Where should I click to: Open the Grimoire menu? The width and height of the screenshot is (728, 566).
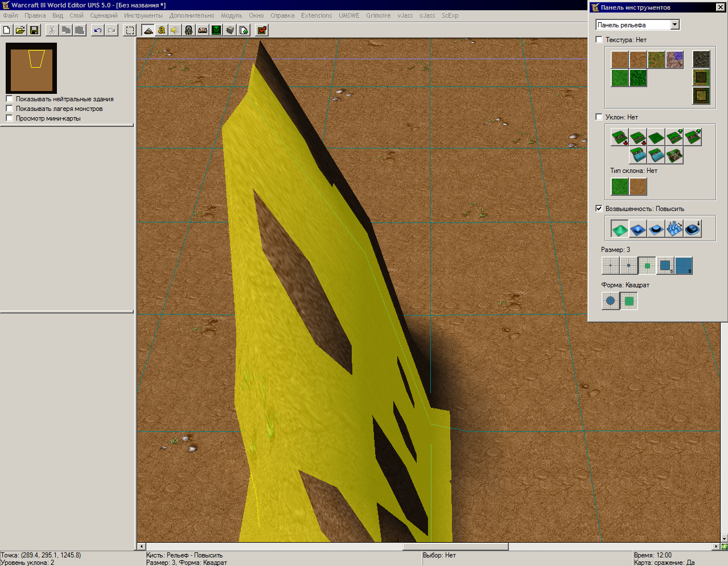[x=379, y=15]
